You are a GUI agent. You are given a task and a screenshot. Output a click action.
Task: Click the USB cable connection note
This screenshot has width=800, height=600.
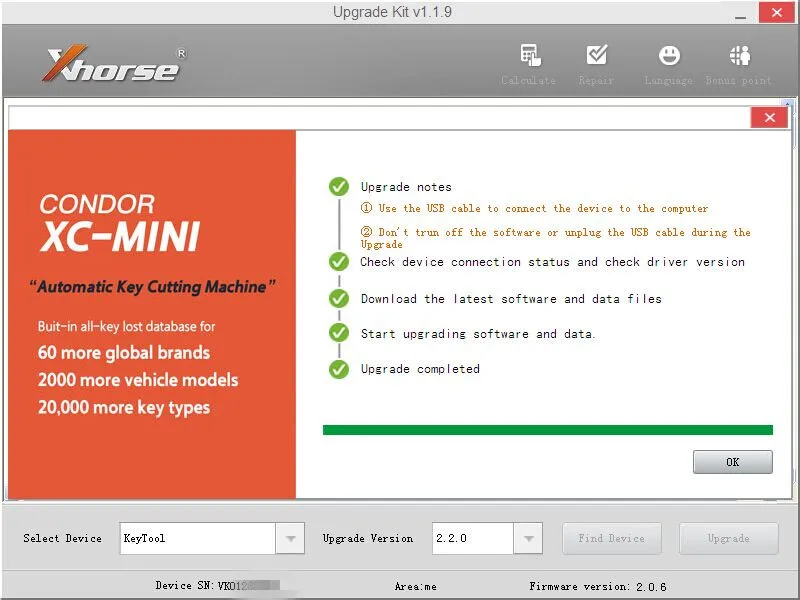534,208
